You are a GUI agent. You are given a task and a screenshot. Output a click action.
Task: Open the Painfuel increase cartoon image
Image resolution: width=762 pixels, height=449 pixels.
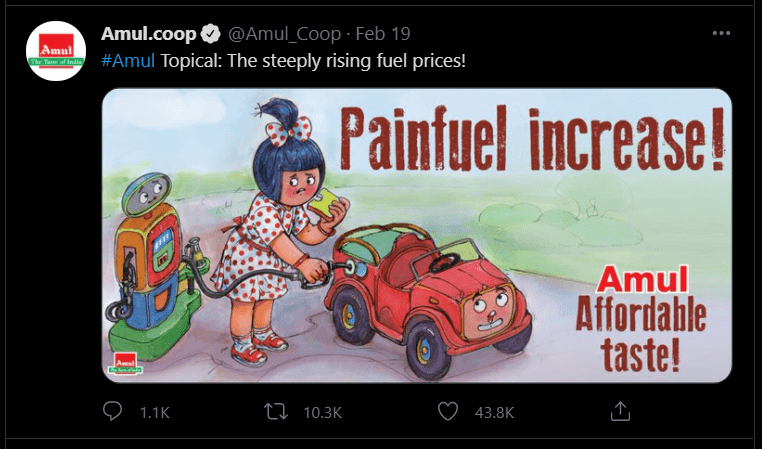point(417,235)
